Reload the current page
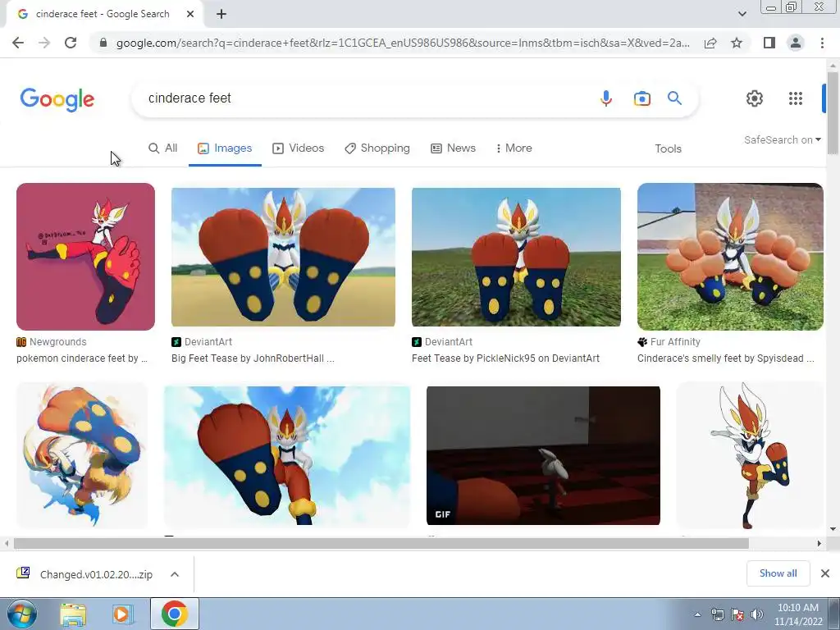 [x=71, y=43]
